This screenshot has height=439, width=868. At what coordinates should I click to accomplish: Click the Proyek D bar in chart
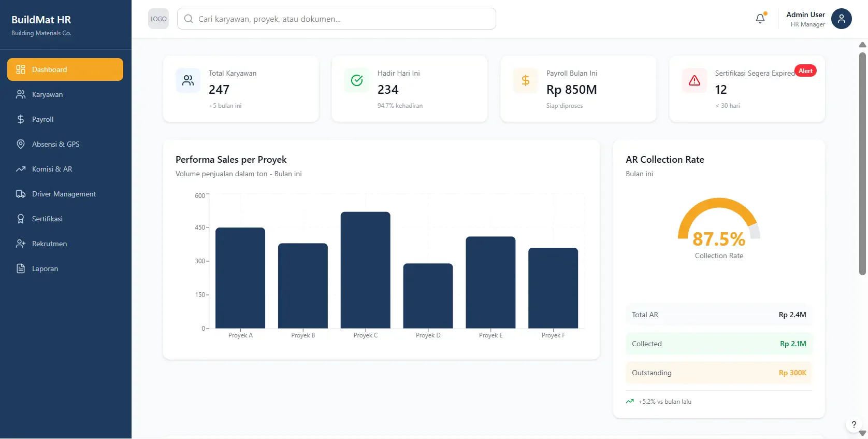point(428,296)
